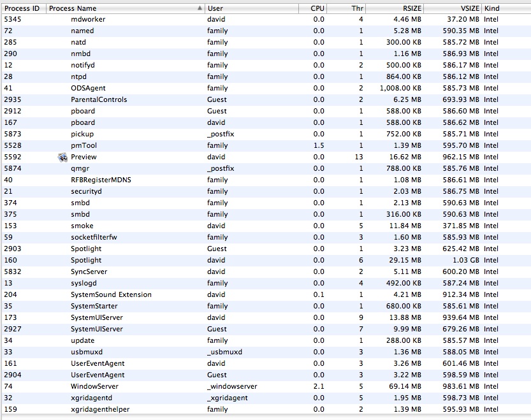Select SystemUIServer process with ID 2927

pos(265,329)
